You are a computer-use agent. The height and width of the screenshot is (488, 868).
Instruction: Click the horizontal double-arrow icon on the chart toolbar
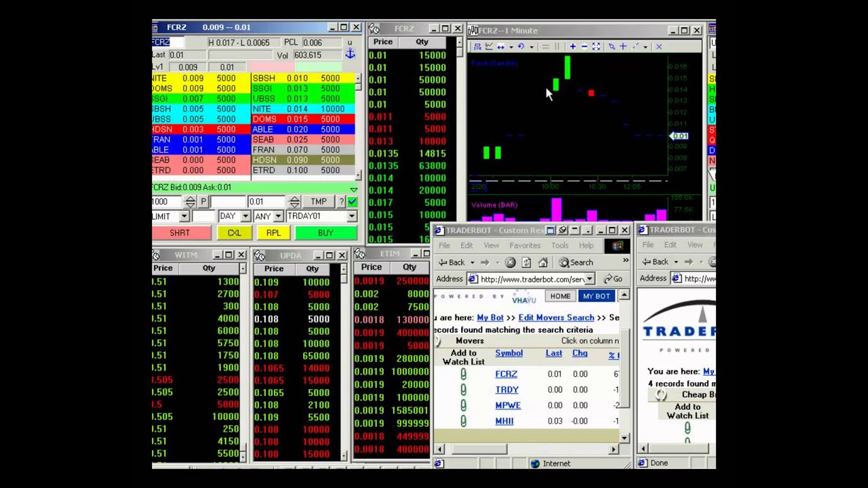point(500,46)
